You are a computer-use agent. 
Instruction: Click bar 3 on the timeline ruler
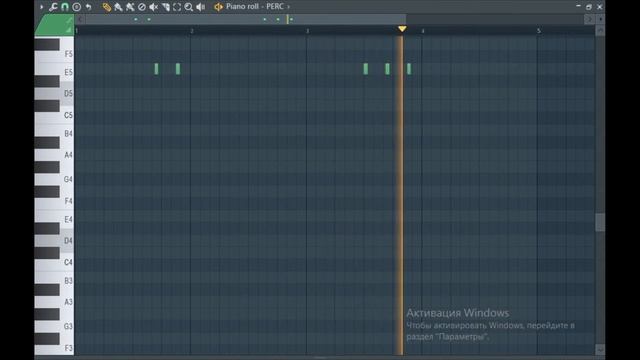point(308,31)
